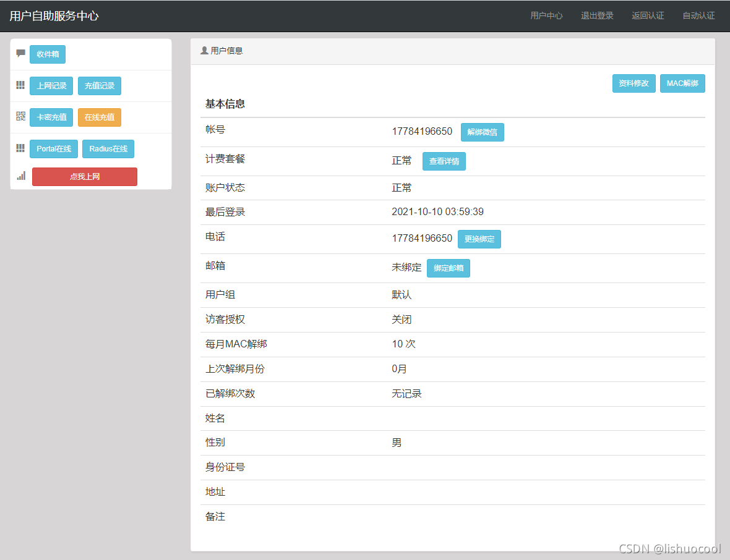Click the 上次解绑月份 row label

point(235,369)
